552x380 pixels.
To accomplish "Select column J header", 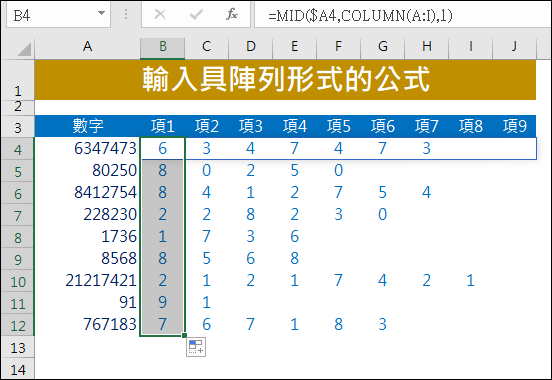I will tap(514, 46).
